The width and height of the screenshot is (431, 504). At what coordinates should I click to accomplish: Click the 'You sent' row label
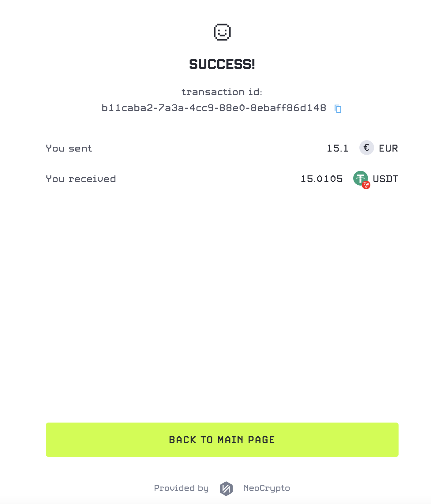point(69,149)
